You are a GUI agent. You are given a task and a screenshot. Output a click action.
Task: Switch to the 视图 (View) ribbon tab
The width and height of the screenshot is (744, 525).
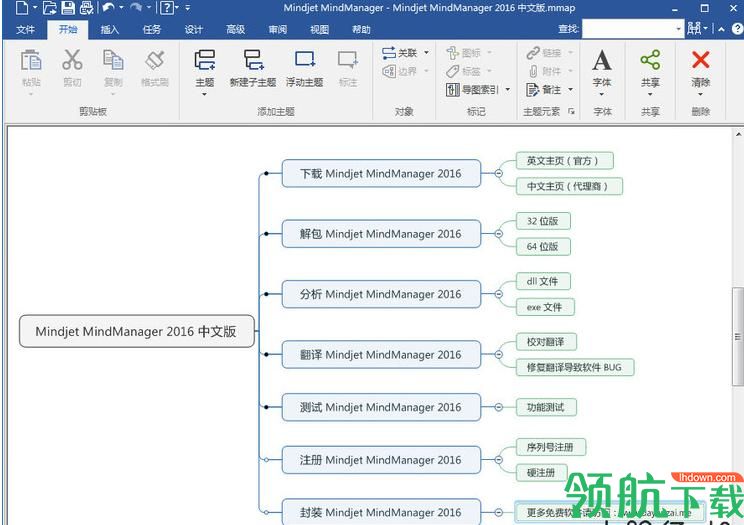319,29
